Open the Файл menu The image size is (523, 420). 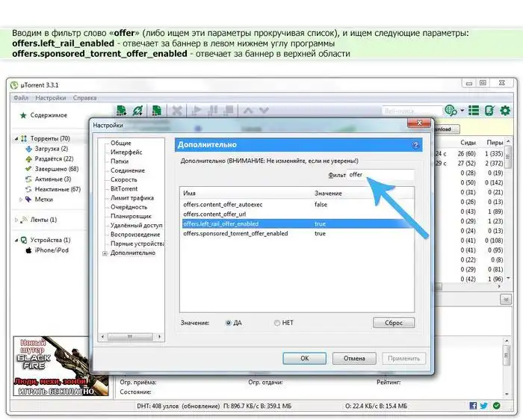pos(20,98)
